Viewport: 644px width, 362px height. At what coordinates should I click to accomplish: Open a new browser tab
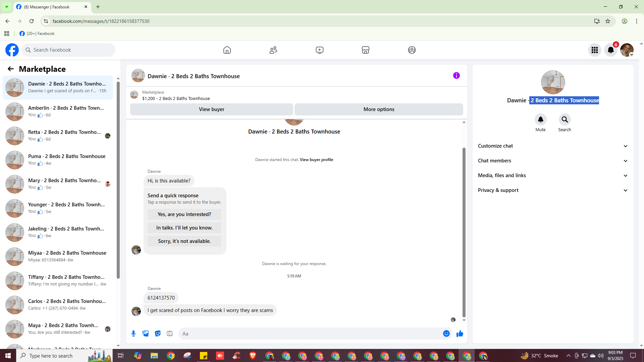[x=98, y=7]
